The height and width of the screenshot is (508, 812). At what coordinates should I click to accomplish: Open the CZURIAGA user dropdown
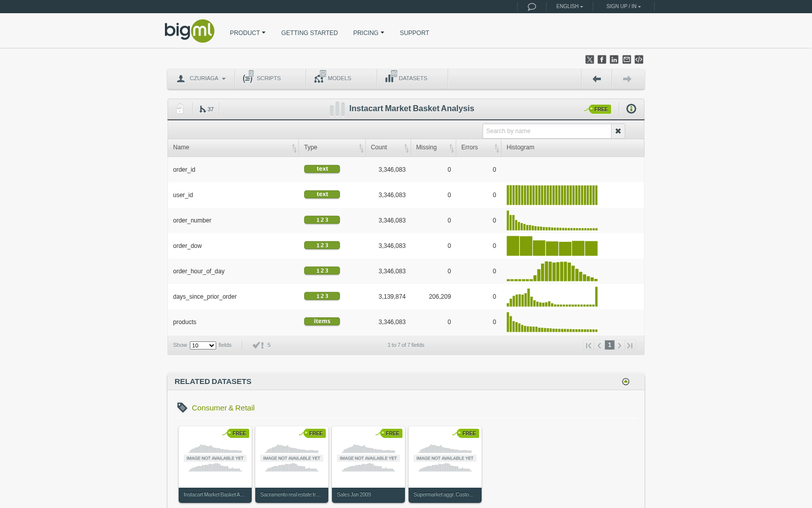[x=201, y=79]
